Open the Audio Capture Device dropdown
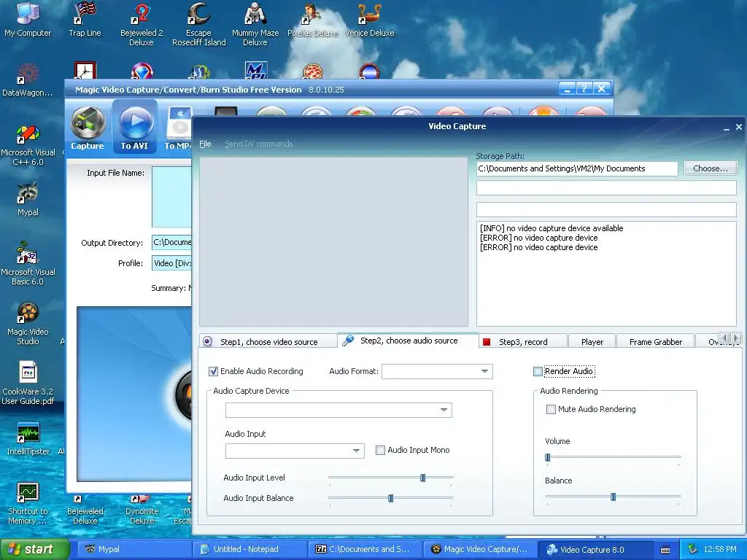The height and width of the screenshot is (560, 747). pos(444,410)
